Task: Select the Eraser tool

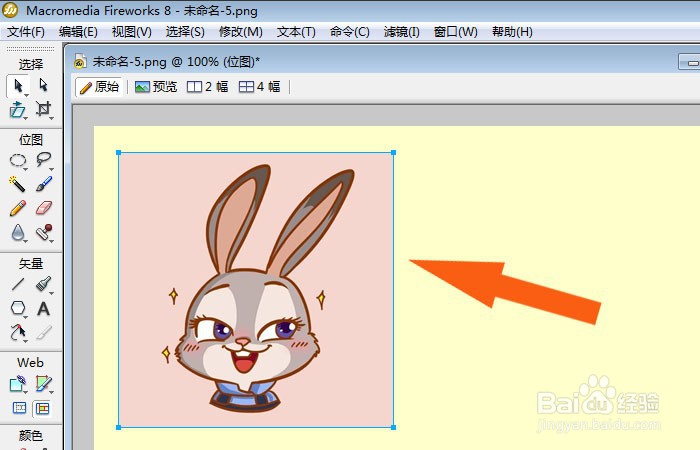Action: (x=44, y=208)
